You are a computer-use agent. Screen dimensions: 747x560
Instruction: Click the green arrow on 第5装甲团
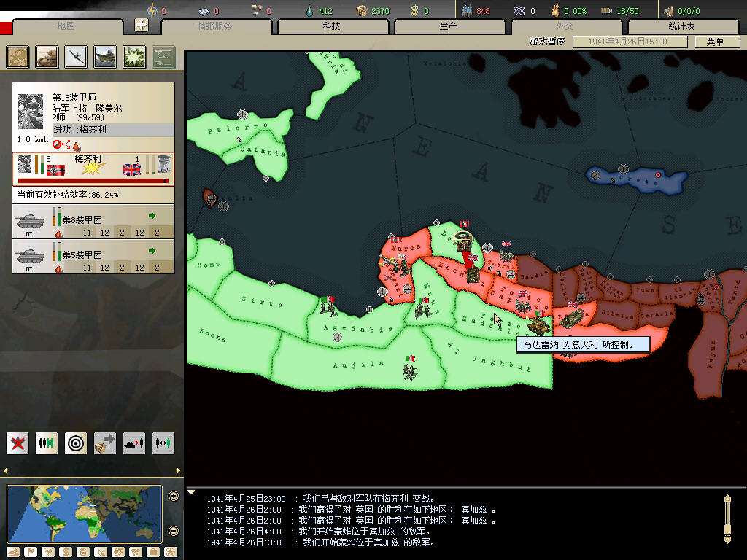click(152, 251)
